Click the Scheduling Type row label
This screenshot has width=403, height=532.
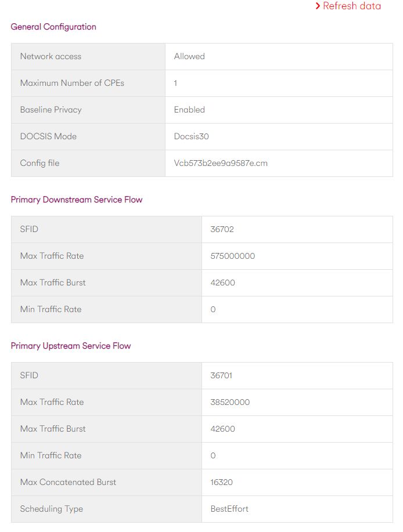51,509
